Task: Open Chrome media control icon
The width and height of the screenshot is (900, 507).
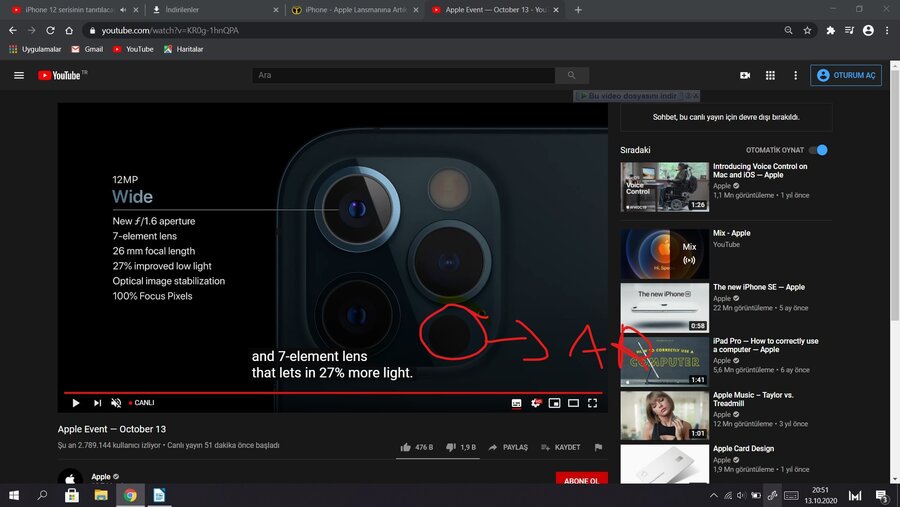Action: pyautogui.click(x=849, y=30)
